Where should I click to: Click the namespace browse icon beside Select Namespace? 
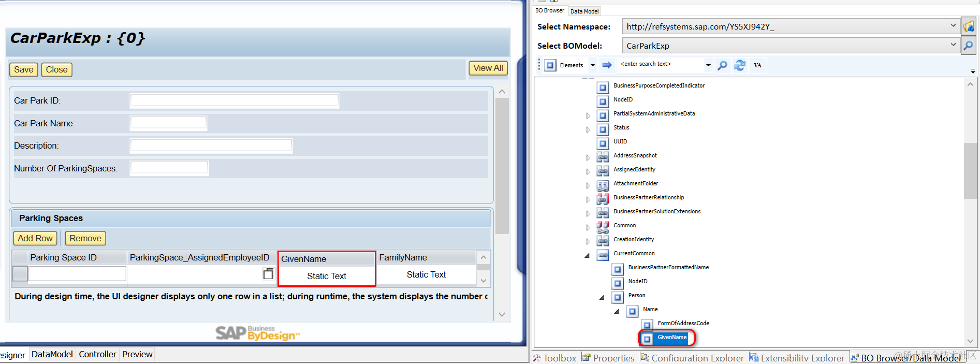click(968, 26)
